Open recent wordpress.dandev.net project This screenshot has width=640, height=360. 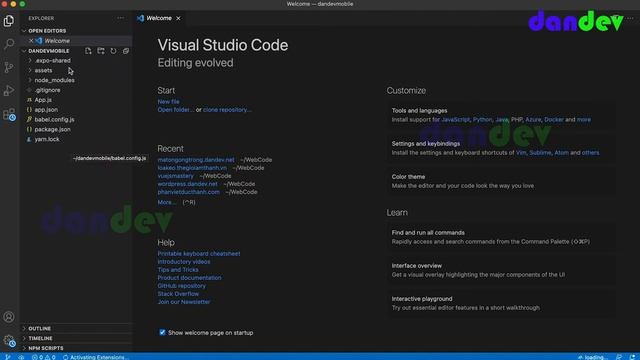pyautogui.click(x=187, y=184)
